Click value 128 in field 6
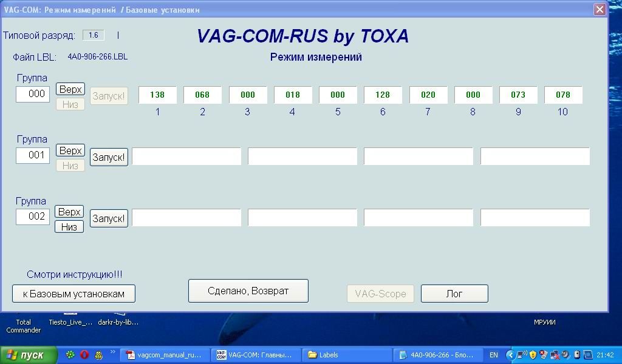The height and width of the screenshot is (364, 622). coord(383,95)
